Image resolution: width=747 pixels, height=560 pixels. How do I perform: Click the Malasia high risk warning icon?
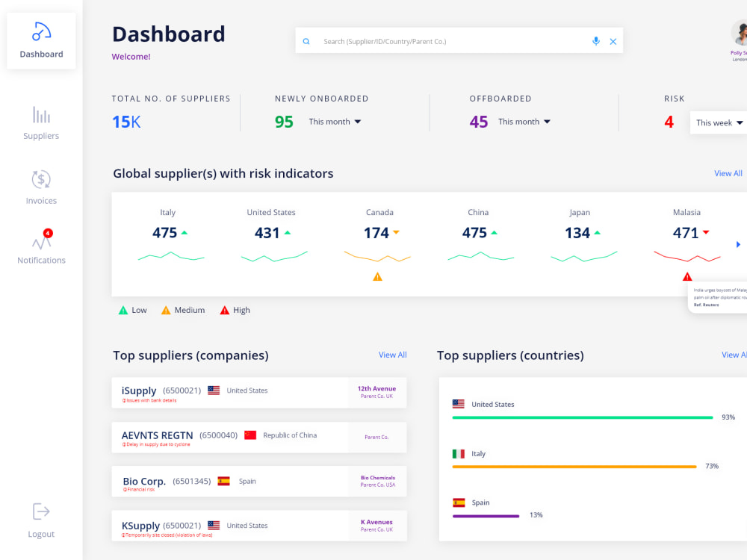tap(687, 276)
